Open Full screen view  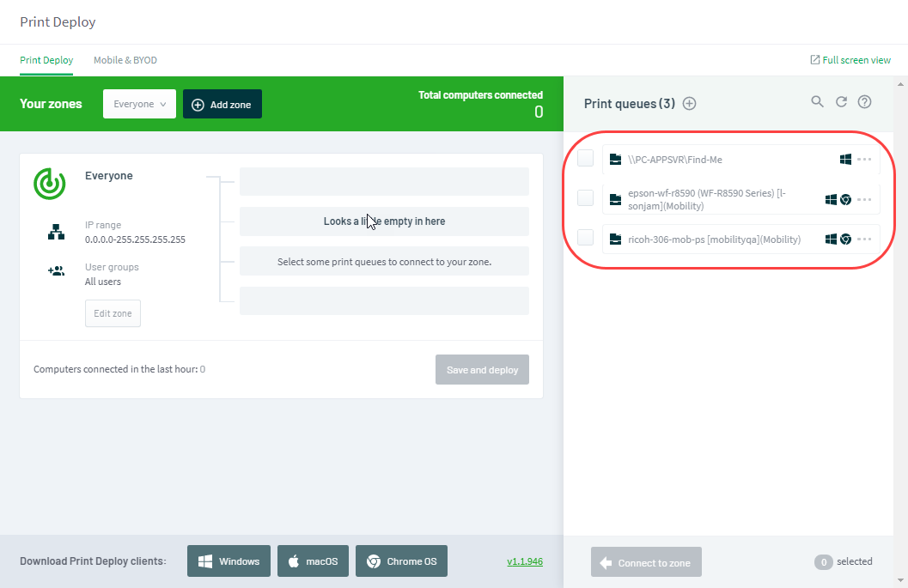coord(850,60)
